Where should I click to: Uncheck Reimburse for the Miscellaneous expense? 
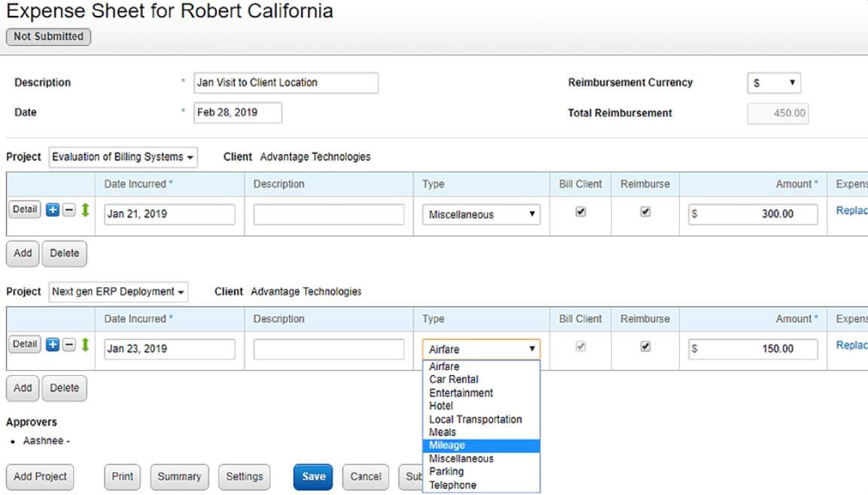click(645, 212)
